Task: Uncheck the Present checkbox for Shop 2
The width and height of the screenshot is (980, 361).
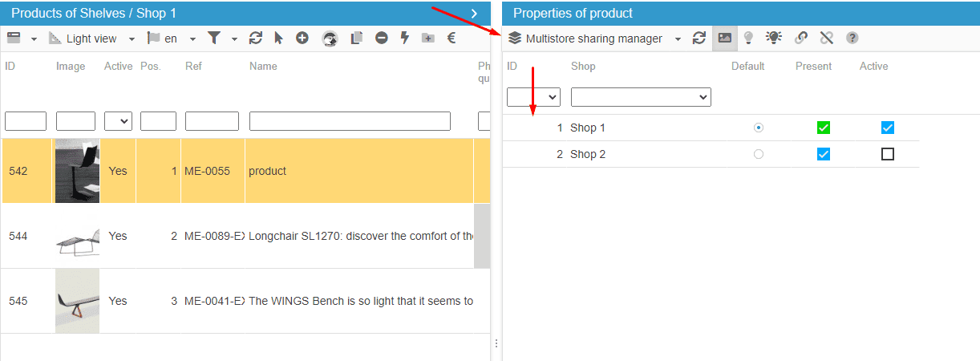Action: [824, 154]
